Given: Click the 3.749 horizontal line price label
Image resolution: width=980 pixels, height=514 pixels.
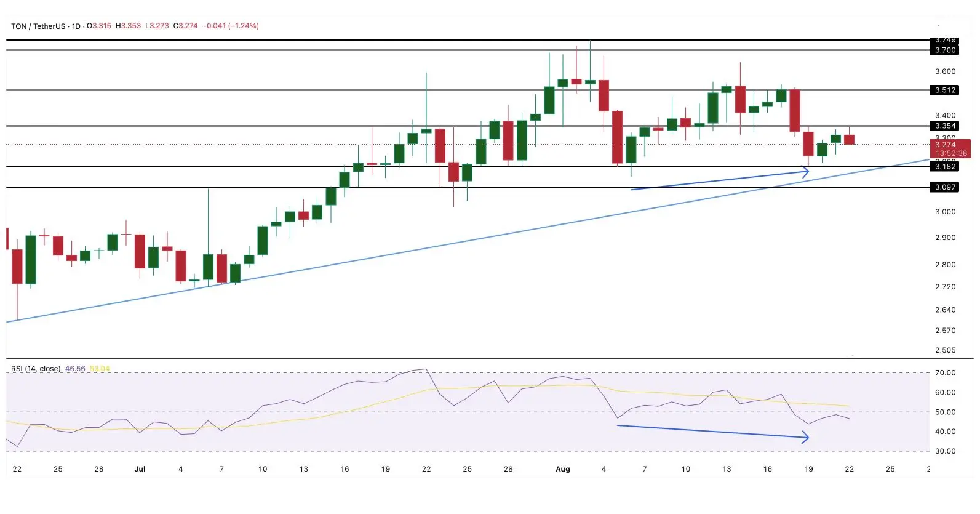Looking at the screenshot, I should 945,41.
